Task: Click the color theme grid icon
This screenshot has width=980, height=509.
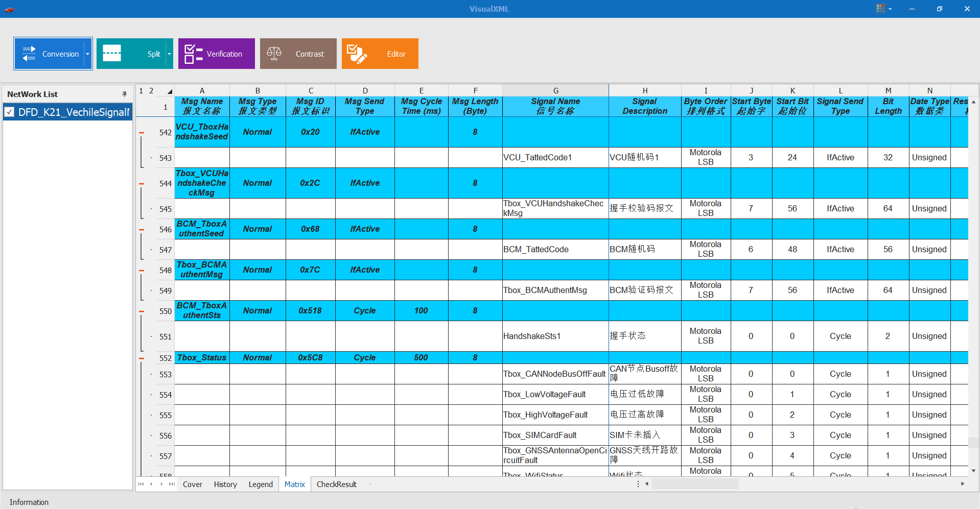Action: click(880, 9)
